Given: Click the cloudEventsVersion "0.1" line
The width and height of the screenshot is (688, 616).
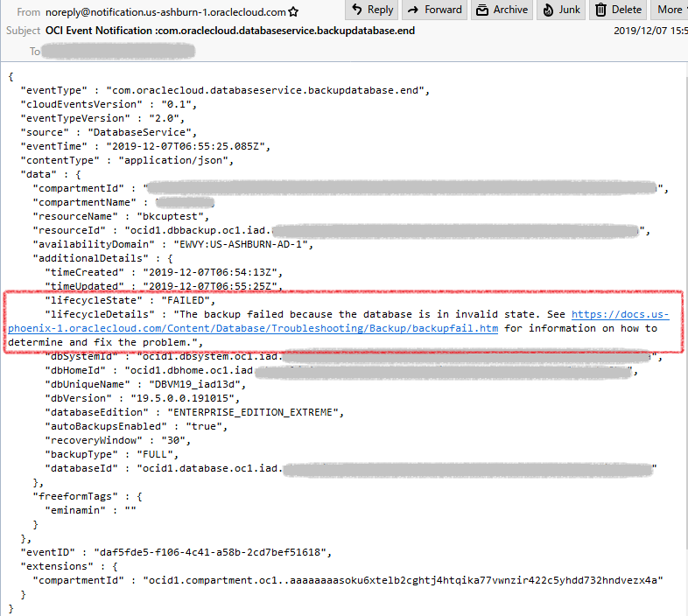Looking at the screenshot, I should point(109,104).
